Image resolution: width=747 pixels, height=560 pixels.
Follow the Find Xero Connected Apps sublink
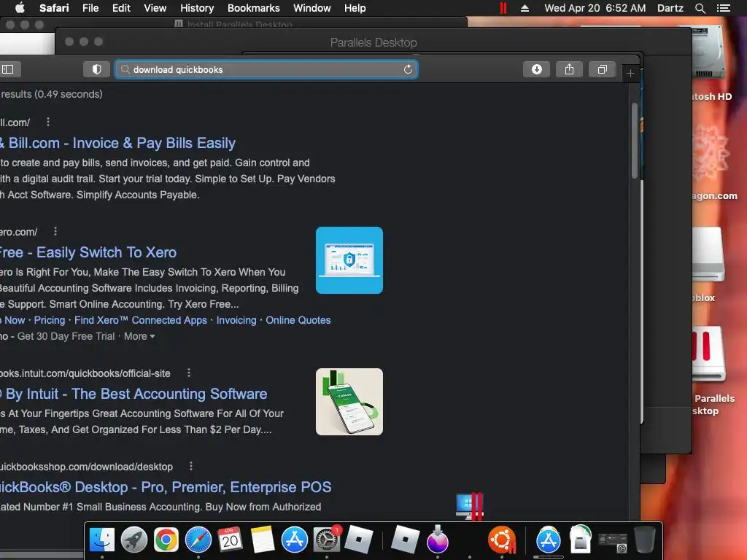click(141, 320)
